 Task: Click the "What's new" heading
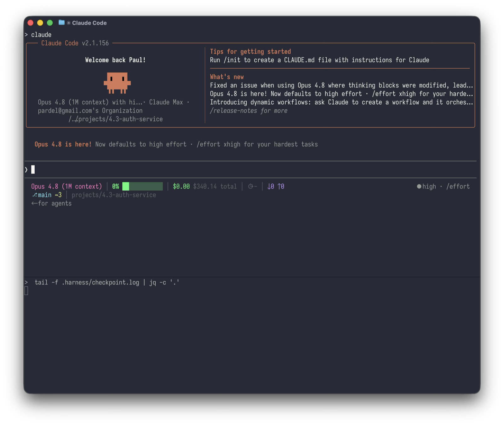[227, 77]
